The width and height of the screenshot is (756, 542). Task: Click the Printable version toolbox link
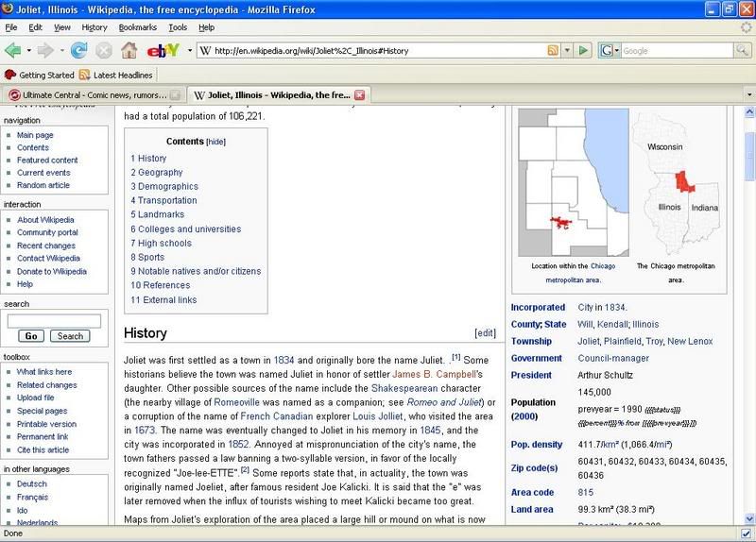pyautogui.click(x=46, y=424)
